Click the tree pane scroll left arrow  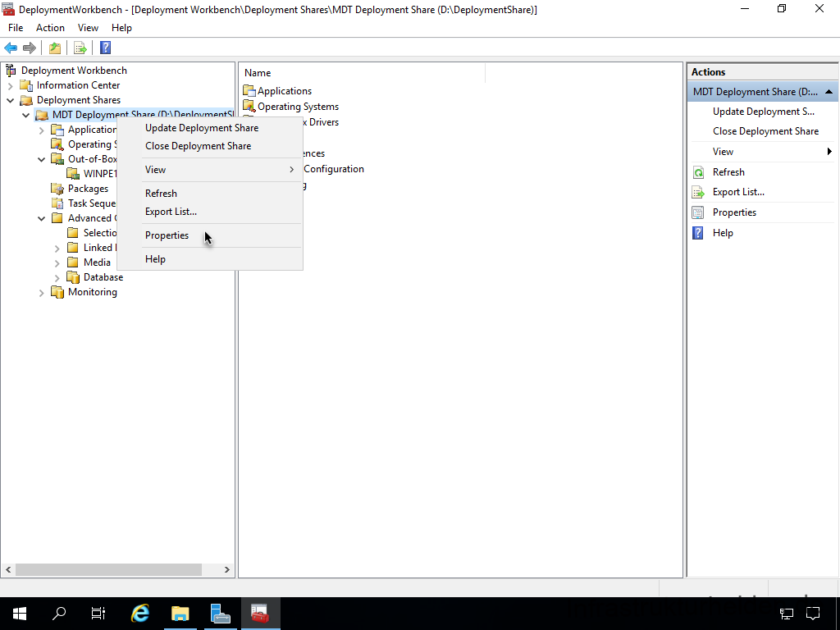tap(8, 569)
